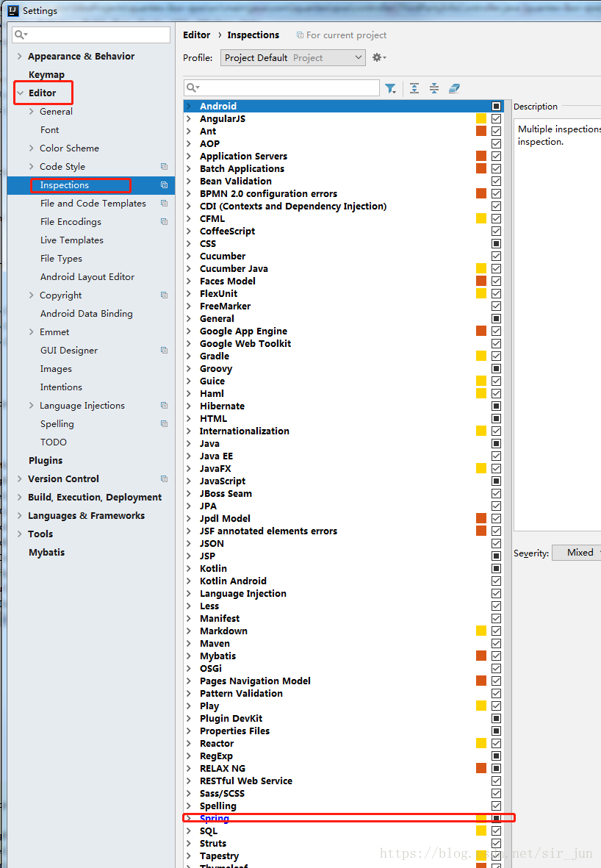Image resolution: width=601 pixels, height=868 pixels.
Task: Click the filter inspections funnel icon
Action: click(x=391, y=89)
